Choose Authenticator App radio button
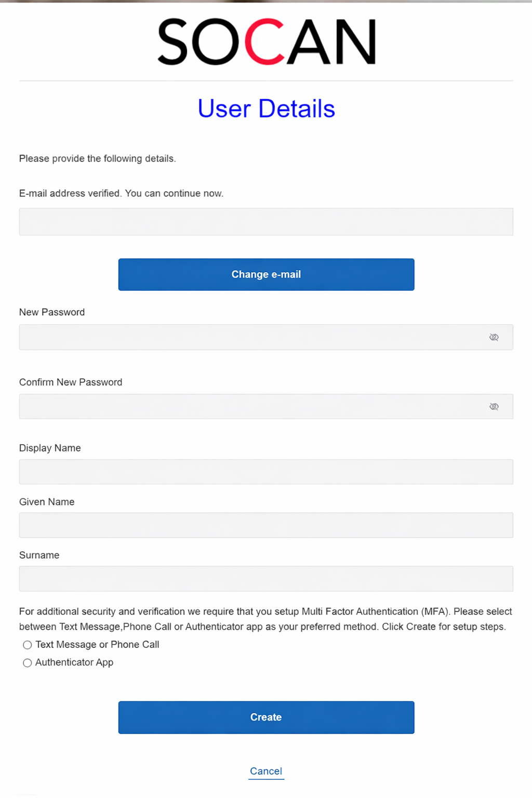This screenshot has width=532, height=798. tap(28, 663)
